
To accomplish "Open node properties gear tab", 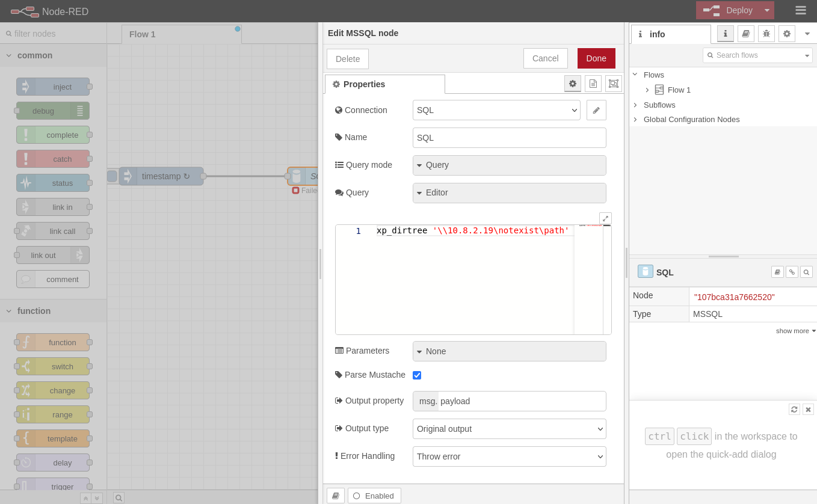I will 573,84.
